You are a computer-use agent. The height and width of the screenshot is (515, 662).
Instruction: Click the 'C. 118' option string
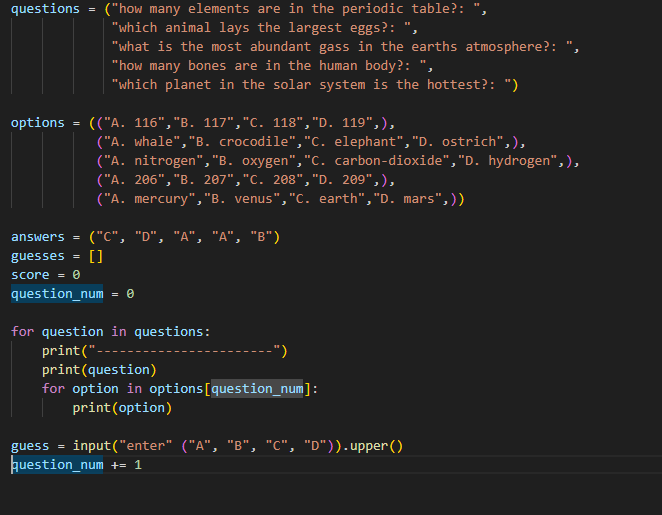[x=276, y=123]
